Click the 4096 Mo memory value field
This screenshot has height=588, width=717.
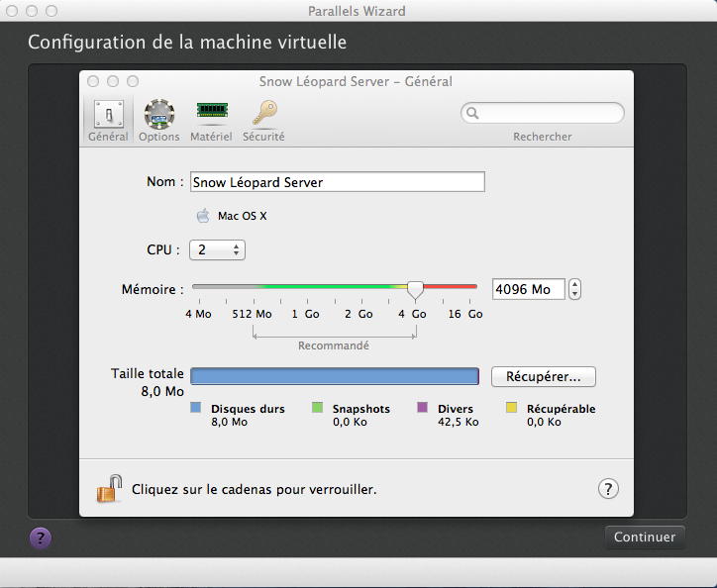tap(529, 289)
